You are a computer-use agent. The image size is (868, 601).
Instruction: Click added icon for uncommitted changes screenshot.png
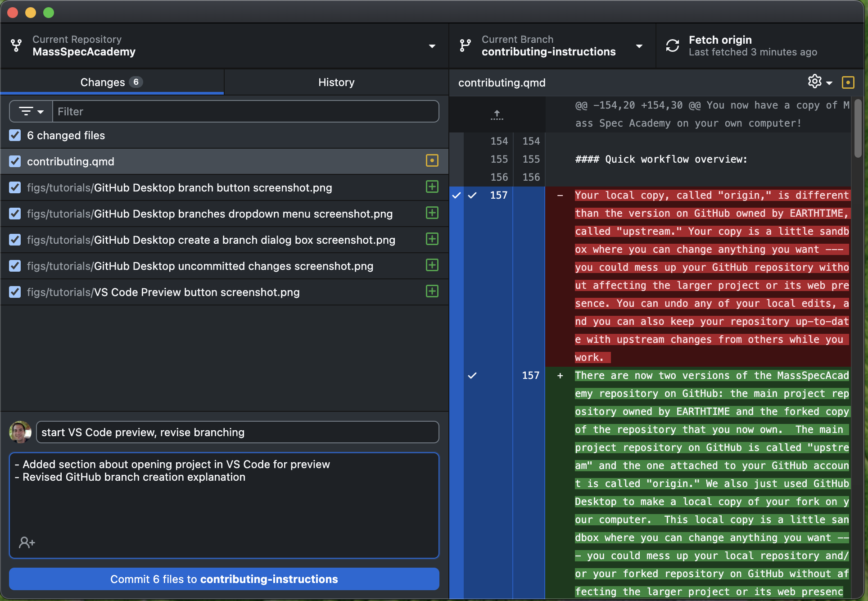click(432, 265)
